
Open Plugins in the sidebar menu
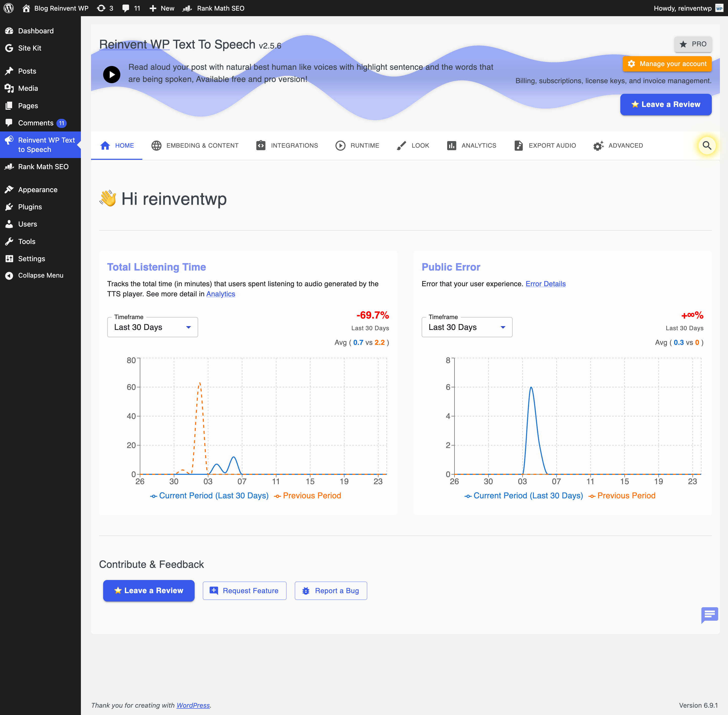pyautogui.click(x=30, y=207)
